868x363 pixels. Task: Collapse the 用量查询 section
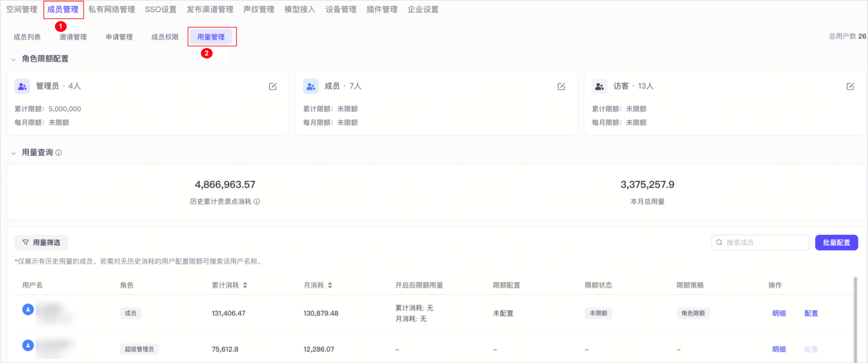13,153
